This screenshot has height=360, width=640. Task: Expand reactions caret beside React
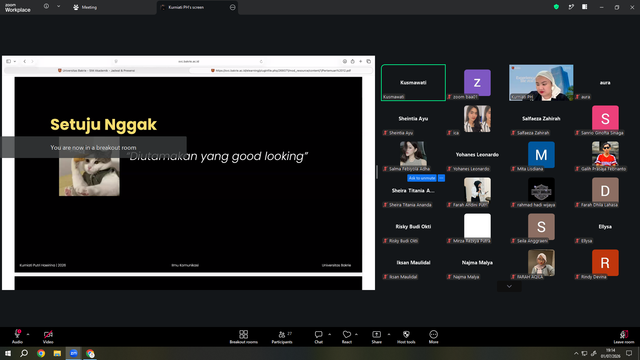pyautogui.click(x=356, y=334)
